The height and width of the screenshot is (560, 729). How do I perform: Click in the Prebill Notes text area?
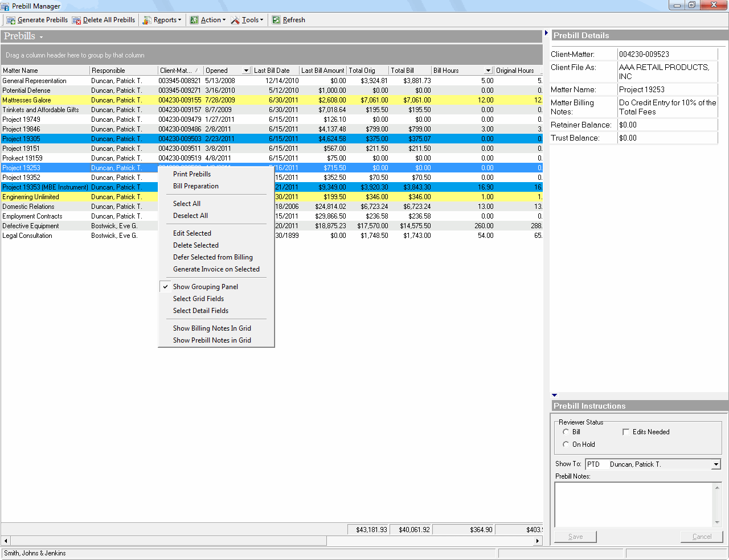coord(634,505)
